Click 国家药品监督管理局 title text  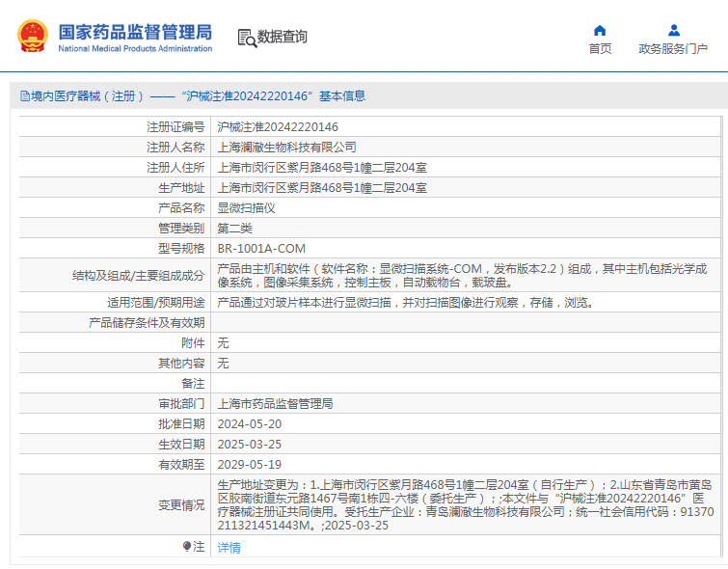coord(135,32)
